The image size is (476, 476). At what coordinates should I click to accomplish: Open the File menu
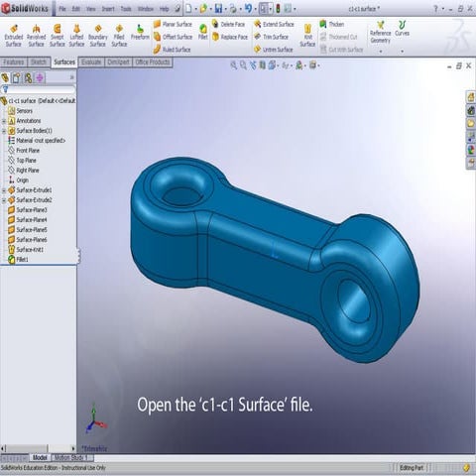point(62,9)
